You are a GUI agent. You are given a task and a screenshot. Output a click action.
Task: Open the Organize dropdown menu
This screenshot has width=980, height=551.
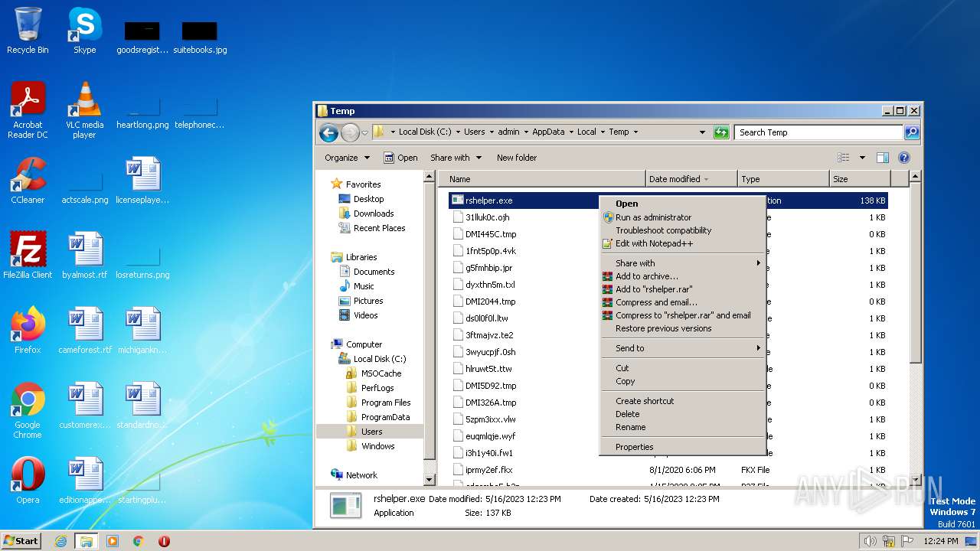point(347,158)
